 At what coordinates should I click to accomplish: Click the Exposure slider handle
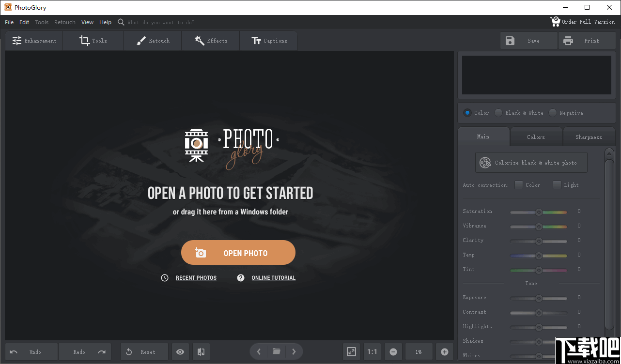point(539,298)
